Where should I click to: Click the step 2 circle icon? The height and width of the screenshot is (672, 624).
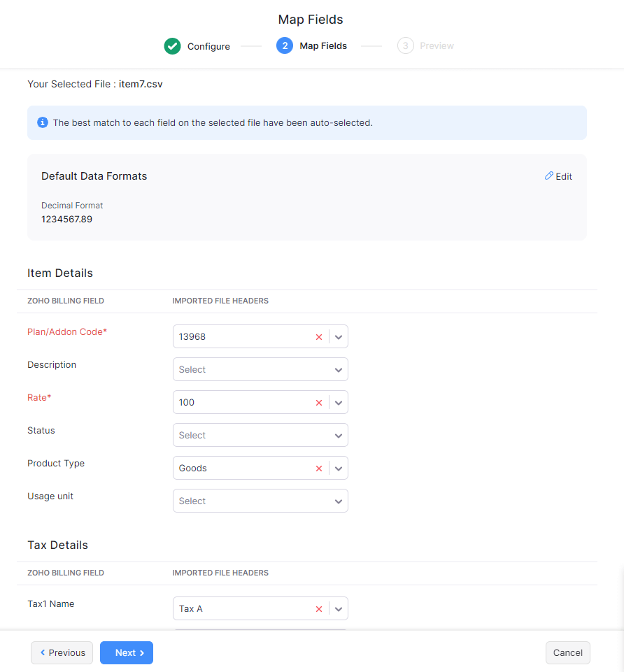[x=285, y=45]
